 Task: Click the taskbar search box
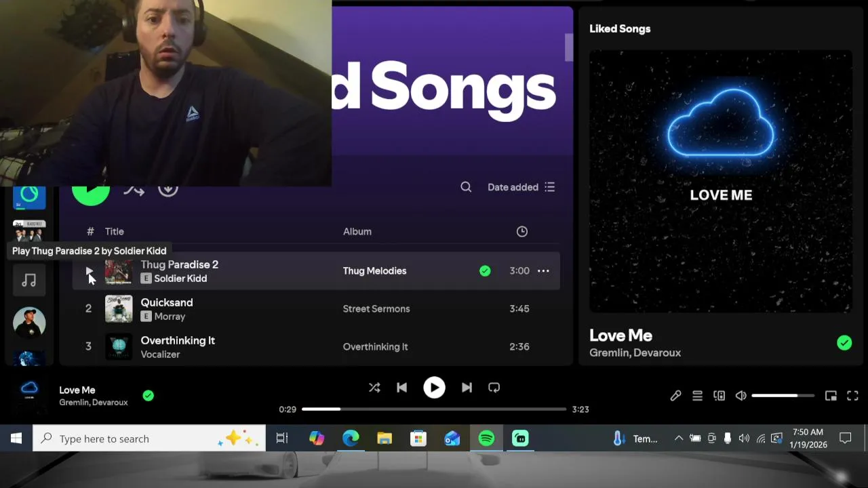[x=149, y=439]
